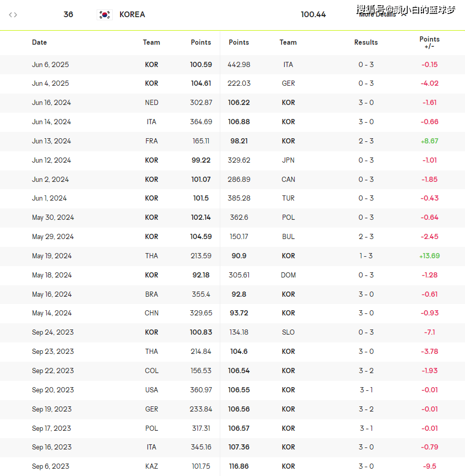Click SLO team name
Image resolution: width=465 pixels, height=476 pixels.
tap(288, 332)
